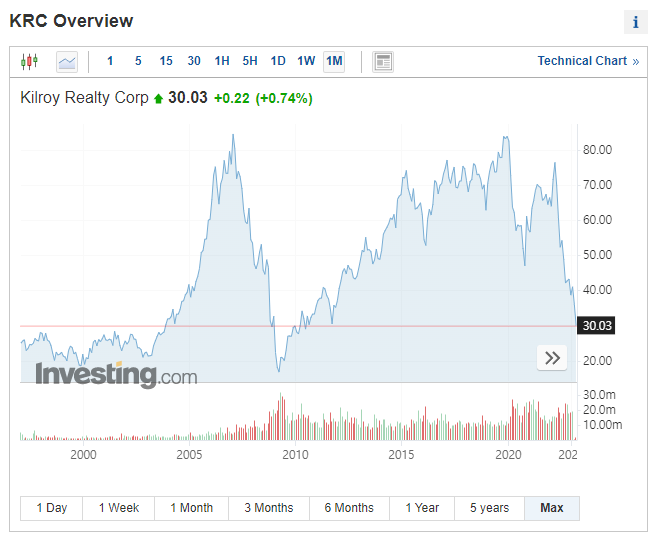Click the KRC Overview heading

[x=71, y=21]
